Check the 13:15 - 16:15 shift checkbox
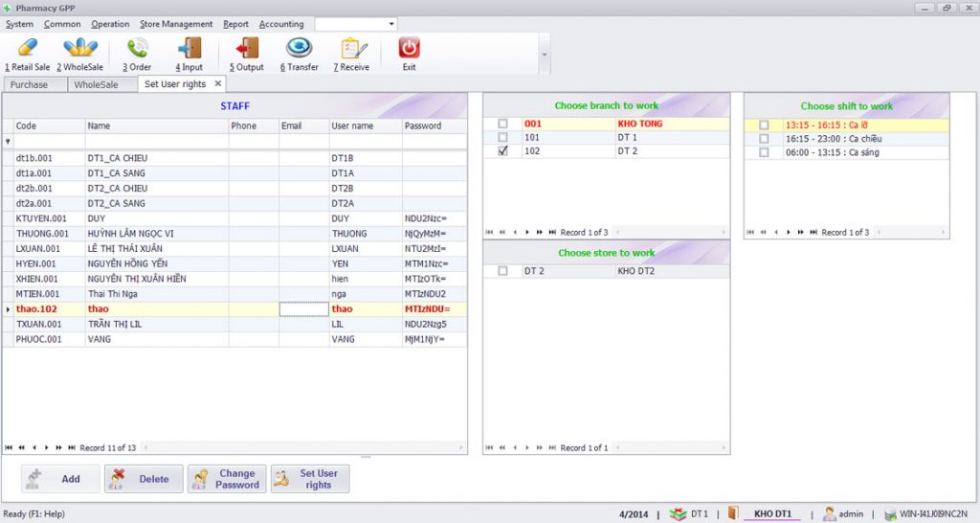This screenshot has width=980, height=523. pos(764,125)
